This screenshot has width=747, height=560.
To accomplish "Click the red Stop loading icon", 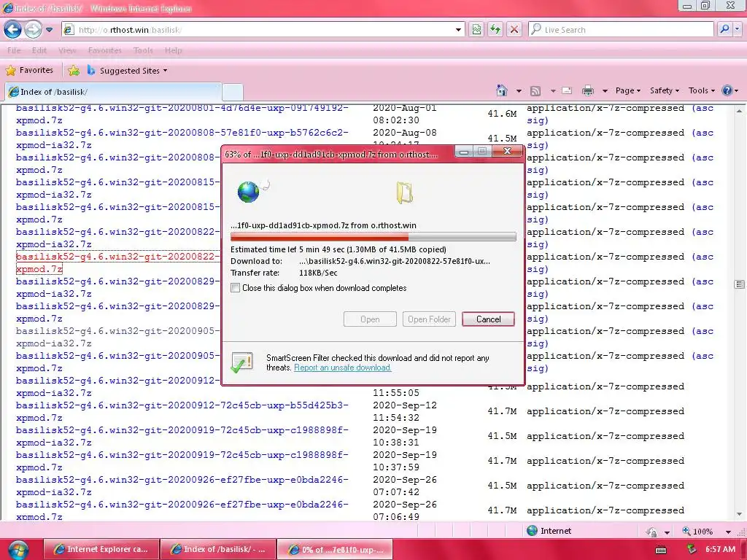I will pos(514,29).
